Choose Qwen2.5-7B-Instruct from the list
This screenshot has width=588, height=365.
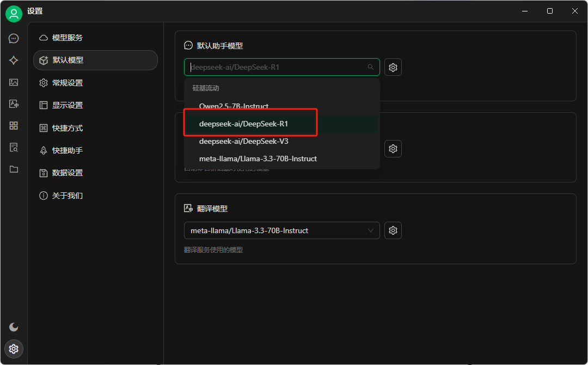[x=281, y=106]
